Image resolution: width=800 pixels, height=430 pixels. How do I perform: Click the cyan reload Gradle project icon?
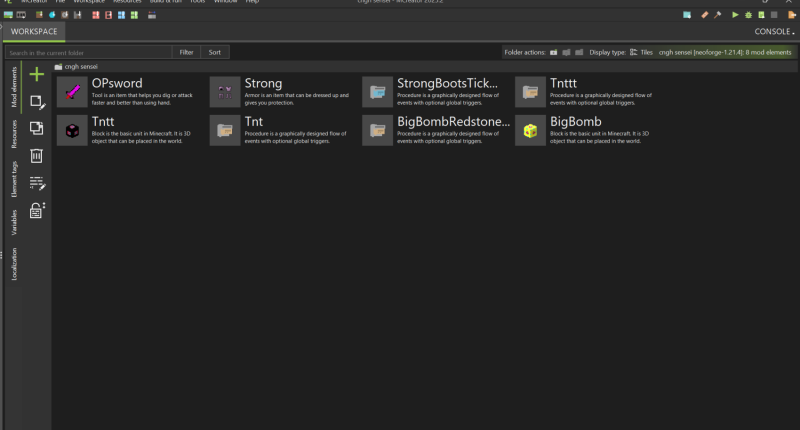click(x=687, y=15)
